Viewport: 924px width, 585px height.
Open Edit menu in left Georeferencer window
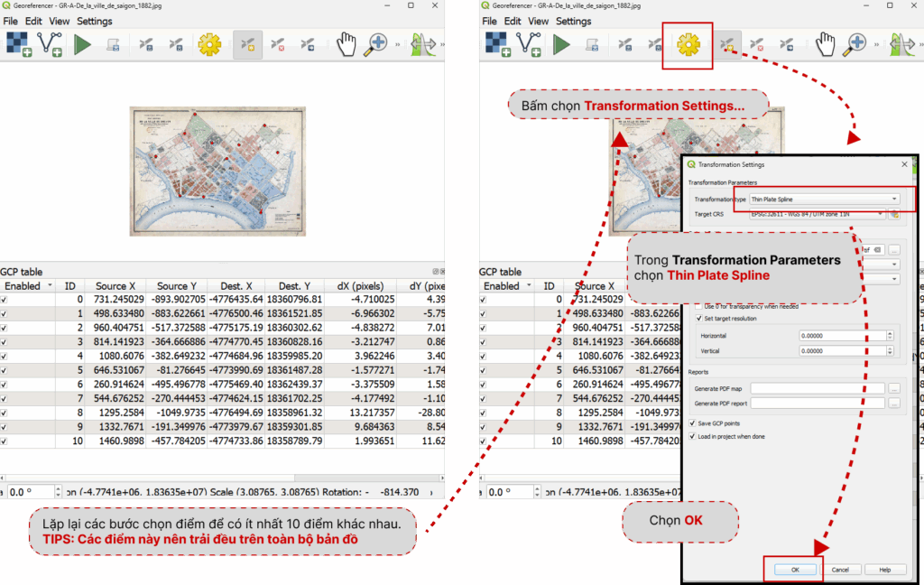tap(33, 22)
